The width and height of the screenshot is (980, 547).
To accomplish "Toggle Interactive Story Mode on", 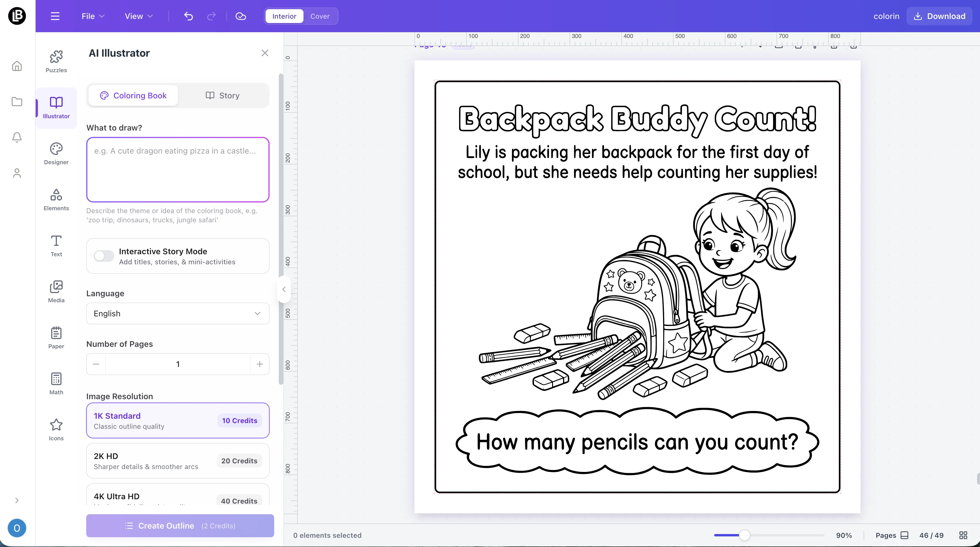I will click(x=104, y=256).
